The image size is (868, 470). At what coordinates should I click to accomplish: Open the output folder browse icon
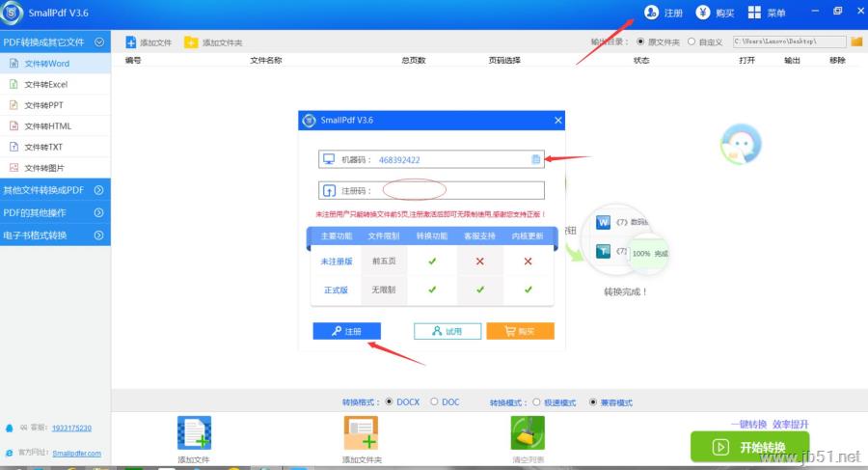[x=856, y=41]
